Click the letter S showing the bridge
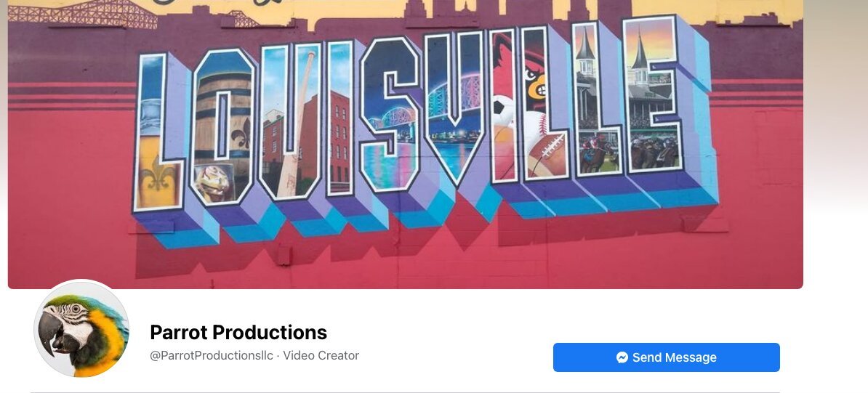 pyautogui.click(x=390, y=113)
